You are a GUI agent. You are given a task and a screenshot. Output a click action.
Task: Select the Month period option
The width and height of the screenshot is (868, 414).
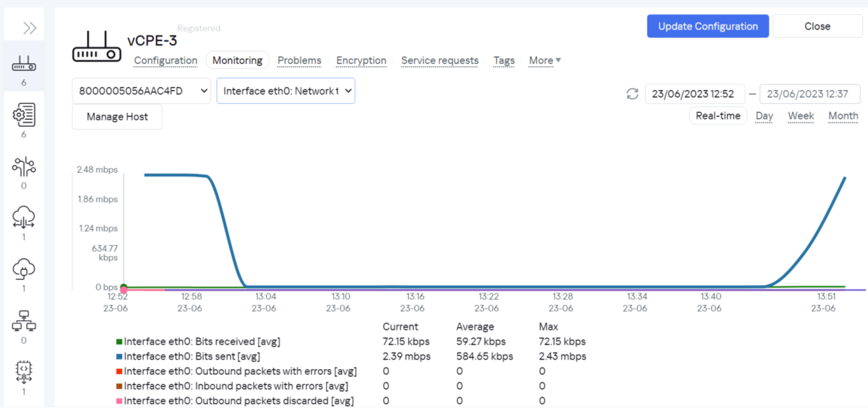pyautogui.click(x=843, y=116)
